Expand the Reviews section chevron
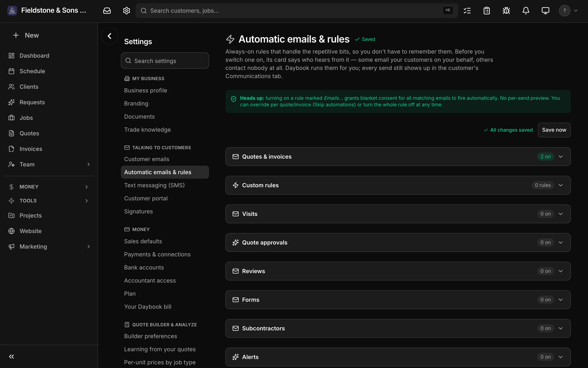The height and width of the screenshot is (368, 588). pos(561,271)
